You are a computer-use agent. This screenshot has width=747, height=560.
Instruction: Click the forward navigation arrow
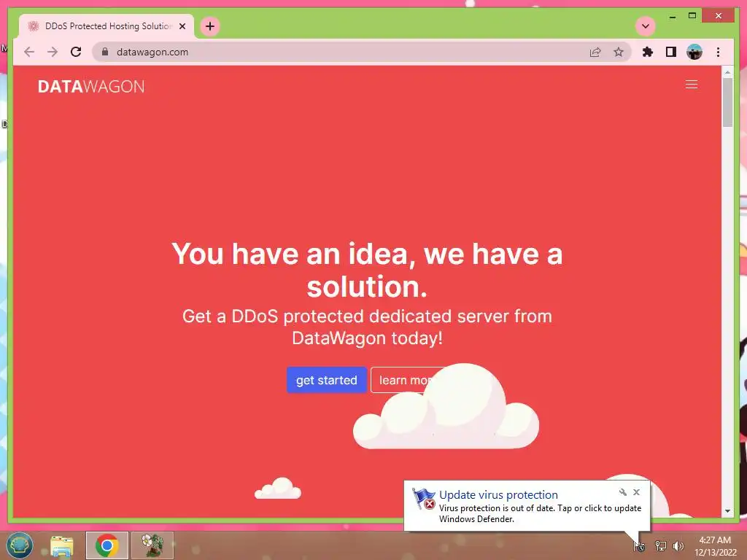point(53,52)
